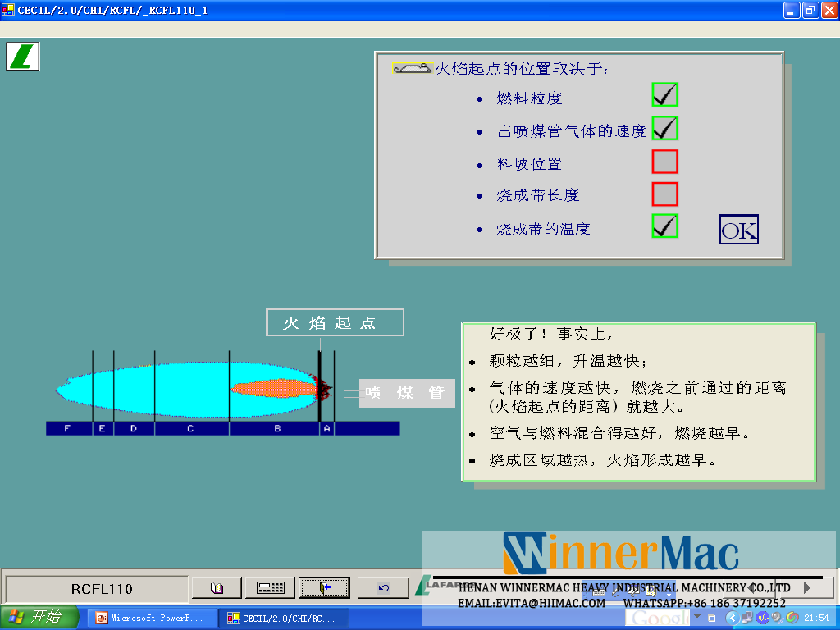Click the exit door icon button
Viewport: 840px width, 630px height.
pyautogui.click(x=324, y=587)
